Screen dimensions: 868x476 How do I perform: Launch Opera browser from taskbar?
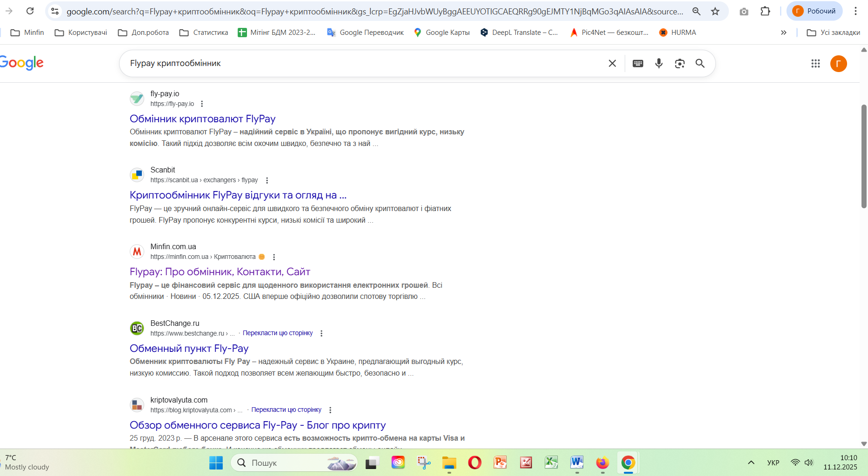(475, 463)
